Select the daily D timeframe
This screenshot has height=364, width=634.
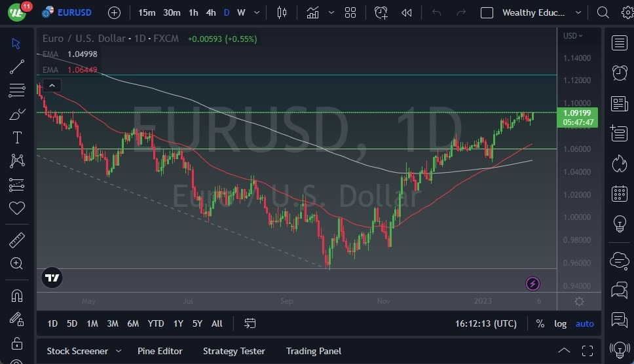pyautogui.click(x=227, y=12)
